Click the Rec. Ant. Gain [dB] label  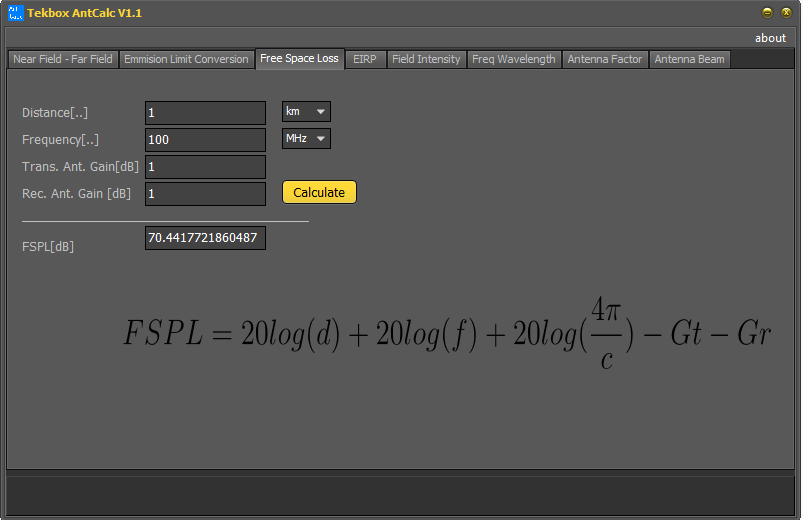pos(76,194)
